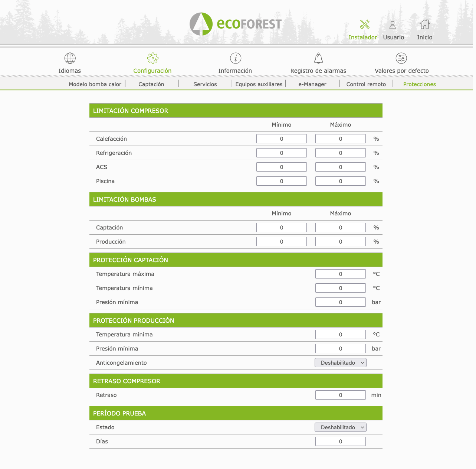Ecoforest logo at top center
Image resolution: width=476 pixels, height=469 pixels.
(236, 24)
